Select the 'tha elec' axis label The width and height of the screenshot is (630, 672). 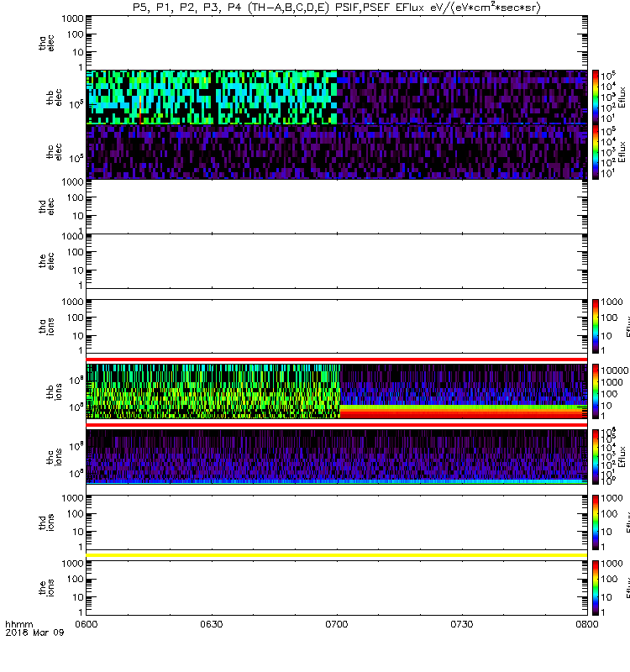click(x=46, y=44)
